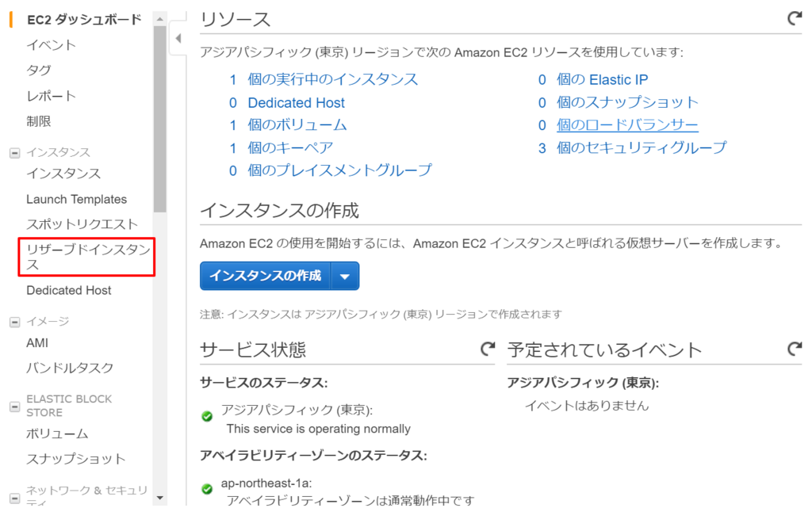Refresh the リソース panel
Viewport: 812px width, 508px height.
pos(795,17)
